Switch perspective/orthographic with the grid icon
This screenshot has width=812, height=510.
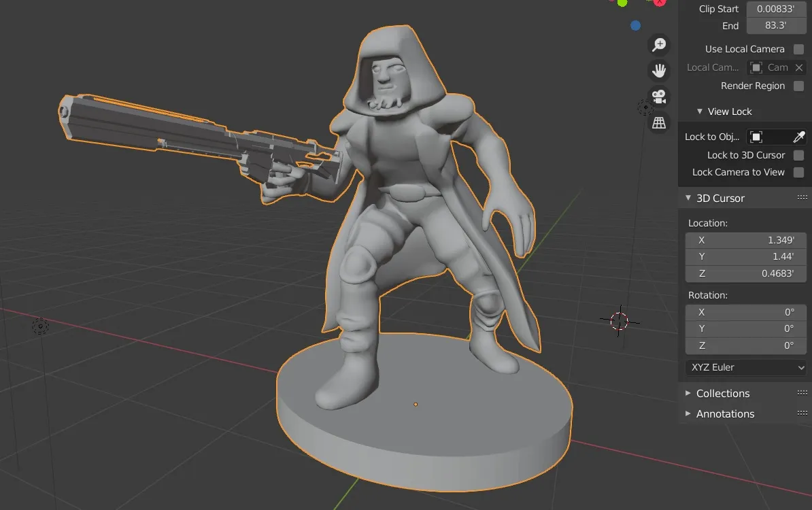(x=659, y=122)
